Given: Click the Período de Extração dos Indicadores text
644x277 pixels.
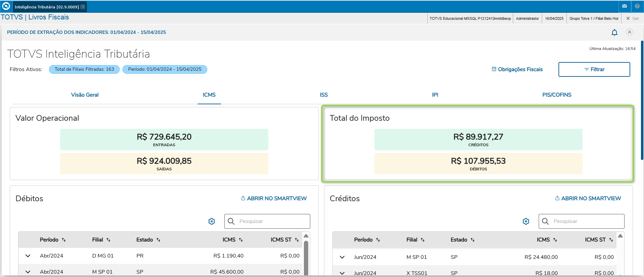Looking at the screenshot, I should [87, 33].
